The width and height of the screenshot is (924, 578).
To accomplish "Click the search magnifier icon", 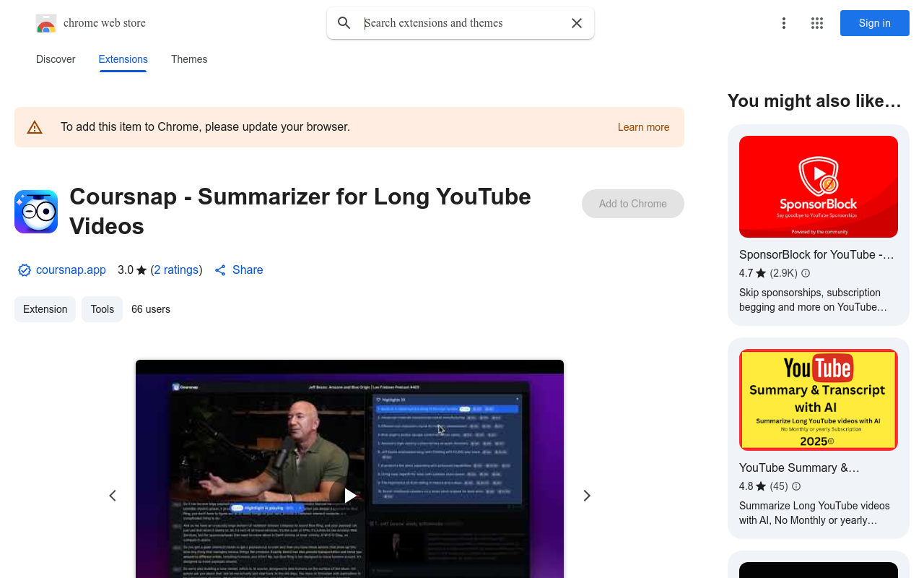I will point(344,23).
